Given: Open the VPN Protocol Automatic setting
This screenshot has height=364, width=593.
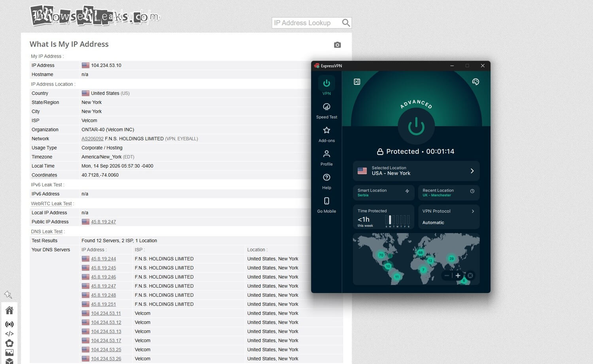Looking at the screenshot, I should 449,217.
